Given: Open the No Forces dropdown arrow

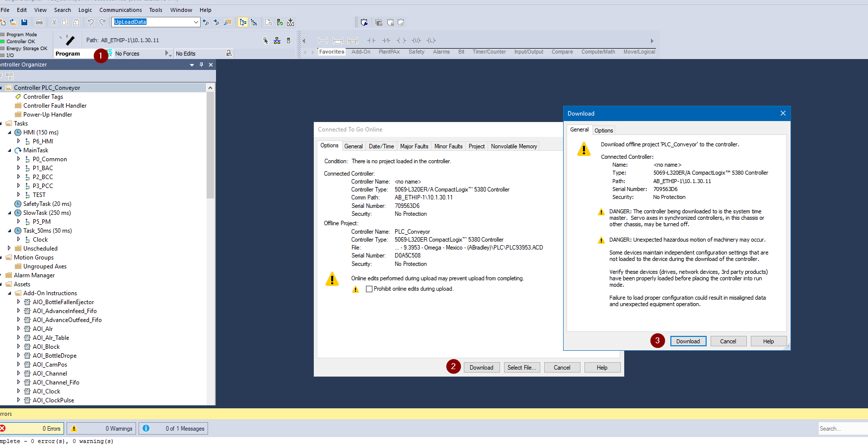Looking at the screenshot, I should [168, 54].
